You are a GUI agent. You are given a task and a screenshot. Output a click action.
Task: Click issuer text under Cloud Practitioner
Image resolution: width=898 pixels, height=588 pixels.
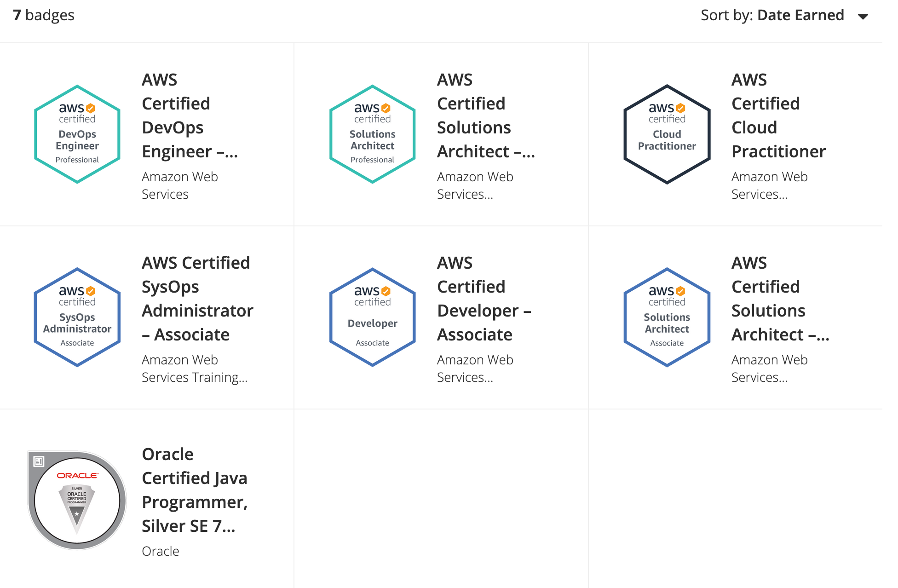point(770,185)
